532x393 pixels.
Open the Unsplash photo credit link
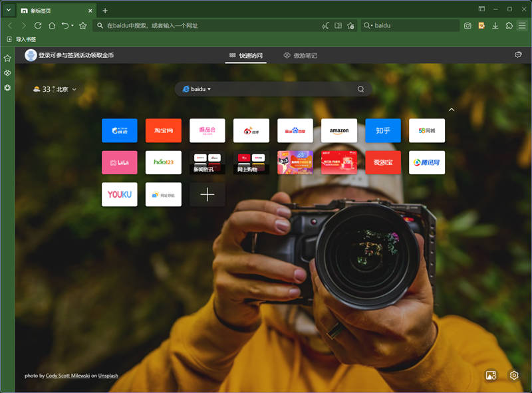click(x=108, y=376)
